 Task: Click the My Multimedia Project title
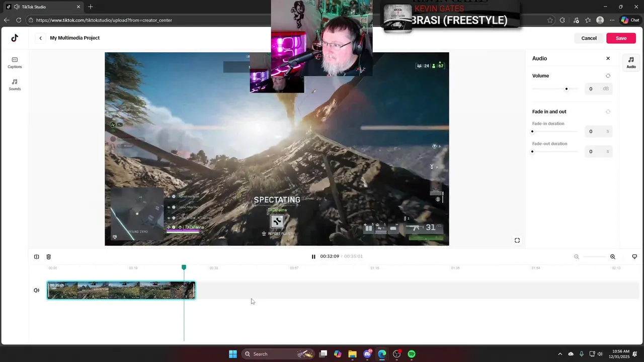click(74, 38)
